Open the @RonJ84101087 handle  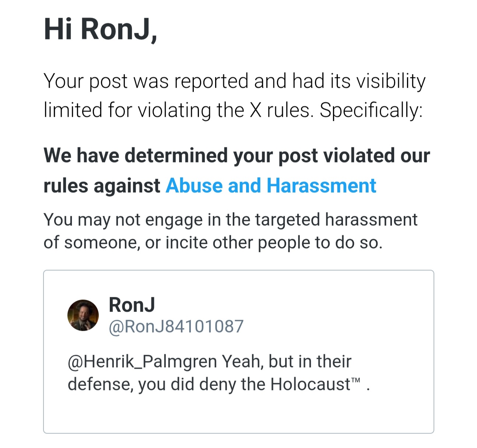pos(176,326)
